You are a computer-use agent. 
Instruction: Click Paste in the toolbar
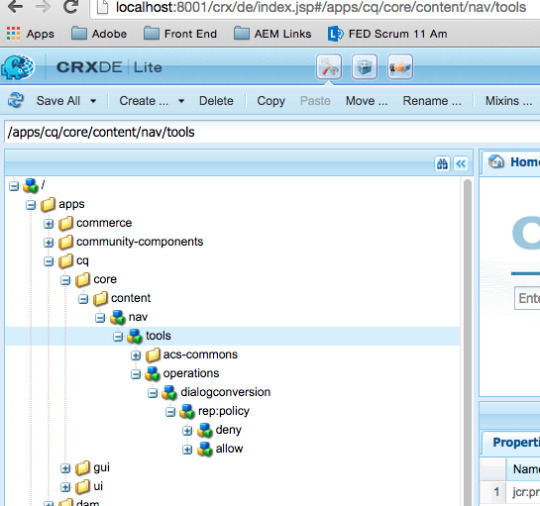click(x=315, y=101)
